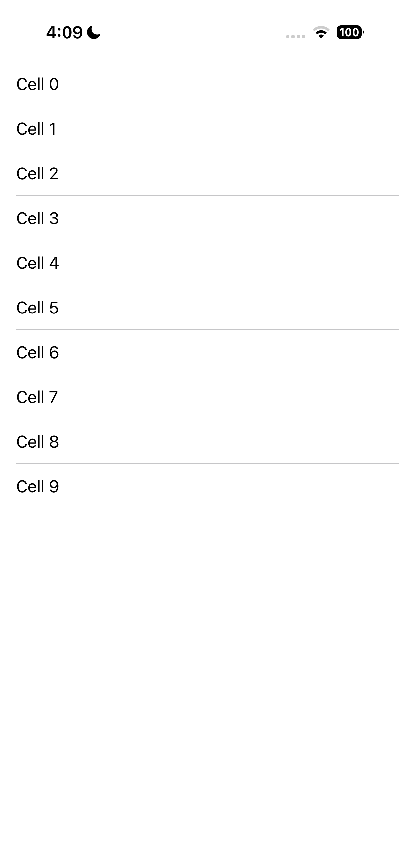Choose the Cell 4 entry
This screenshot has height=868, width=399.
click(x=199, y=263)
